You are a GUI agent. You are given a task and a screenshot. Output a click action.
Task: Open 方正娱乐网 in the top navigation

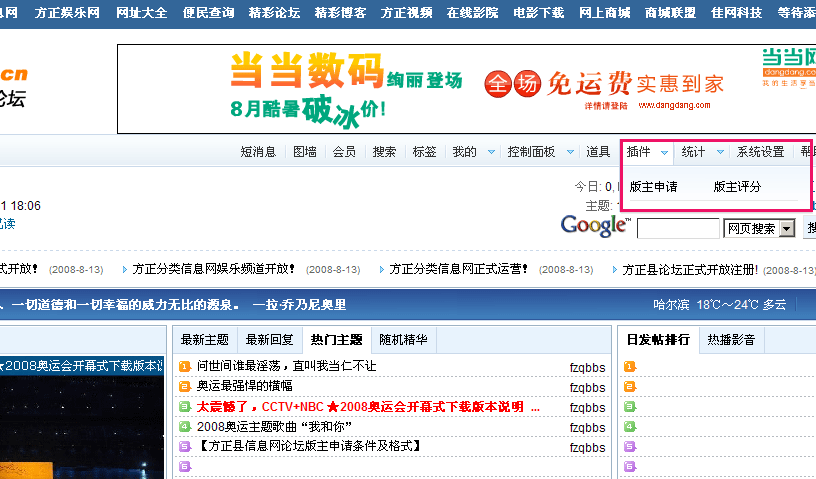(67, 12)
